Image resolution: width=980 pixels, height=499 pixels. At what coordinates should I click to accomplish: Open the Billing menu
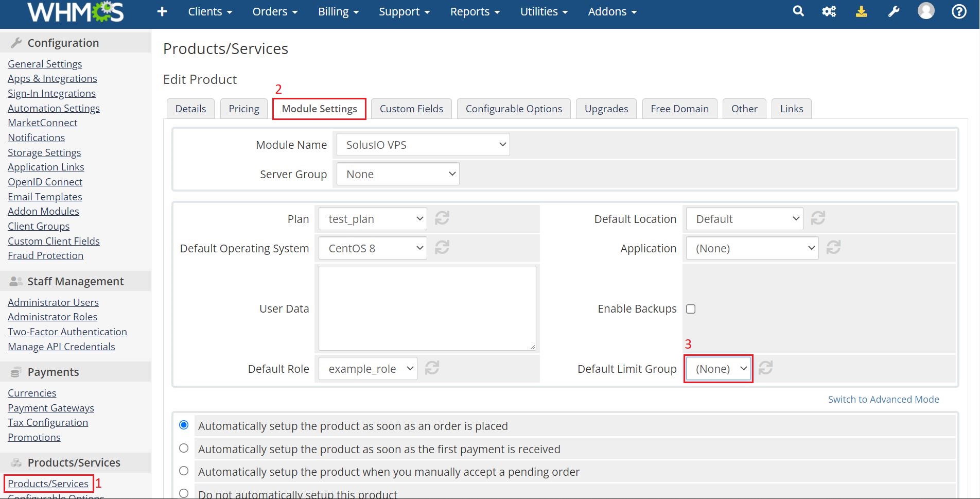click(x=338, y=11)
